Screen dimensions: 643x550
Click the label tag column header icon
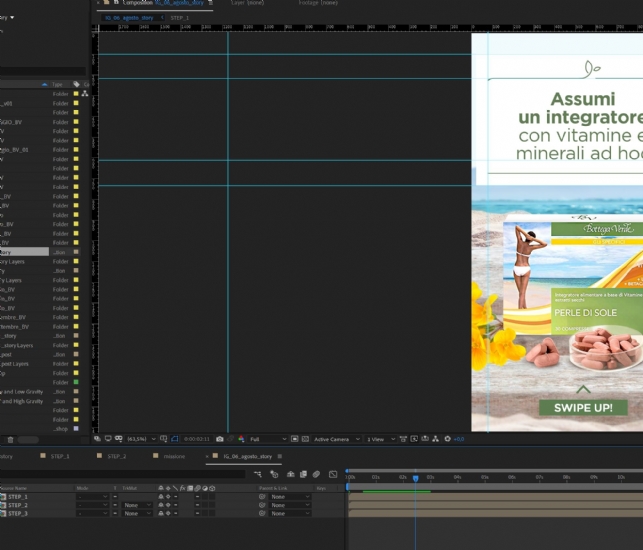click(x=76, y=84)
